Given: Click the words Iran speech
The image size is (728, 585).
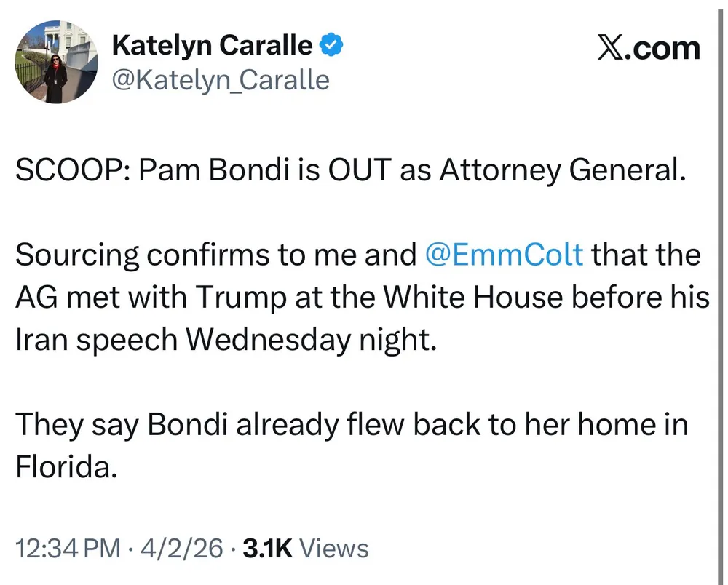Looking at the screenshot, I should [x=98, y=339].
